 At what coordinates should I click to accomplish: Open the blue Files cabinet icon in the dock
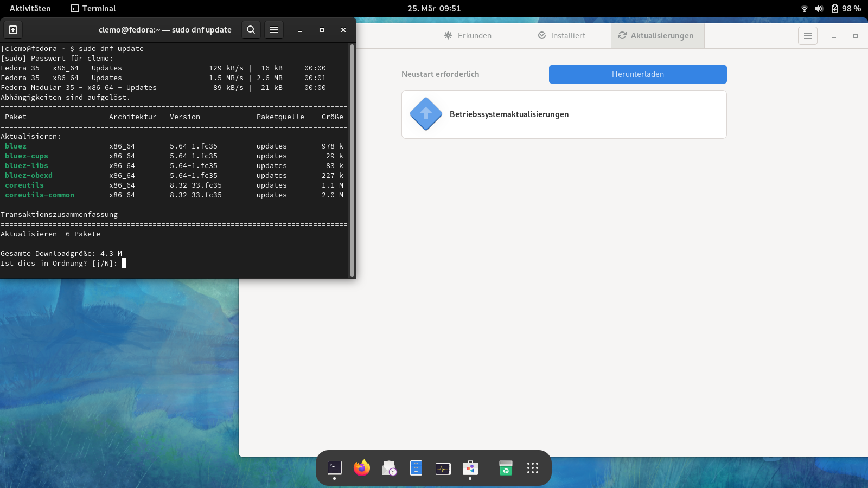(x=416, y=467)
